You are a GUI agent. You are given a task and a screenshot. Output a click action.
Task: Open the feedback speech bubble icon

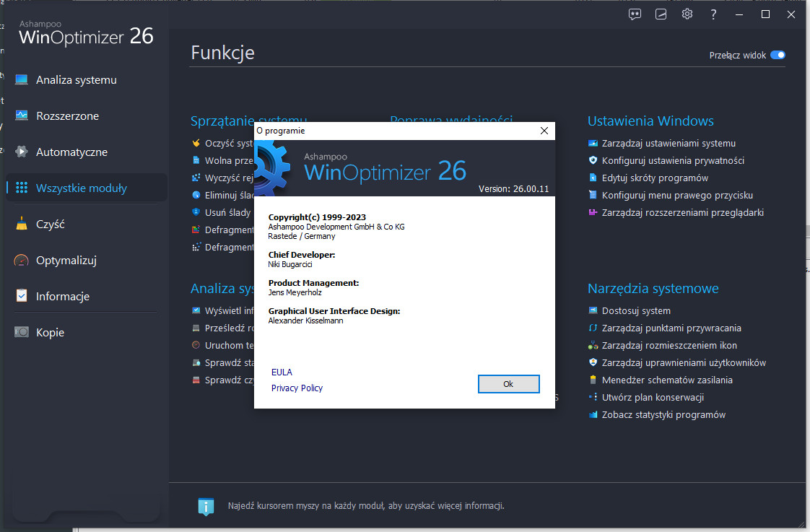(635, 14)
